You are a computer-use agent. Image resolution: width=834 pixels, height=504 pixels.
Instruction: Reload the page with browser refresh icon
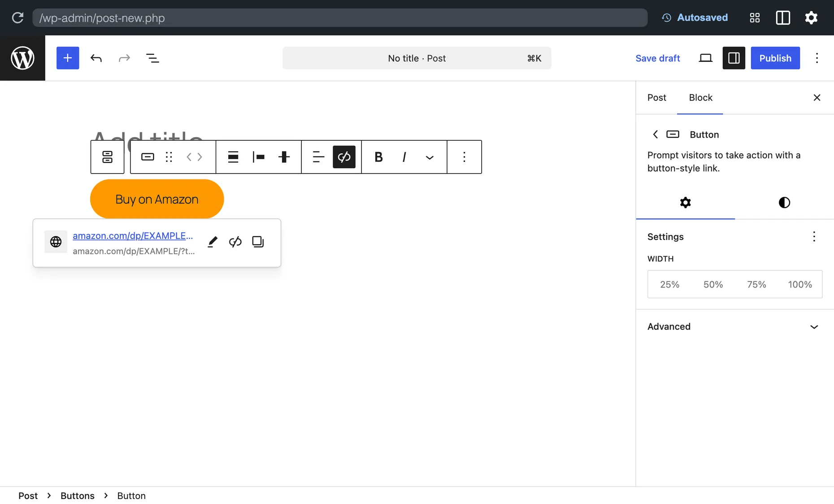(x=17, y=18)
